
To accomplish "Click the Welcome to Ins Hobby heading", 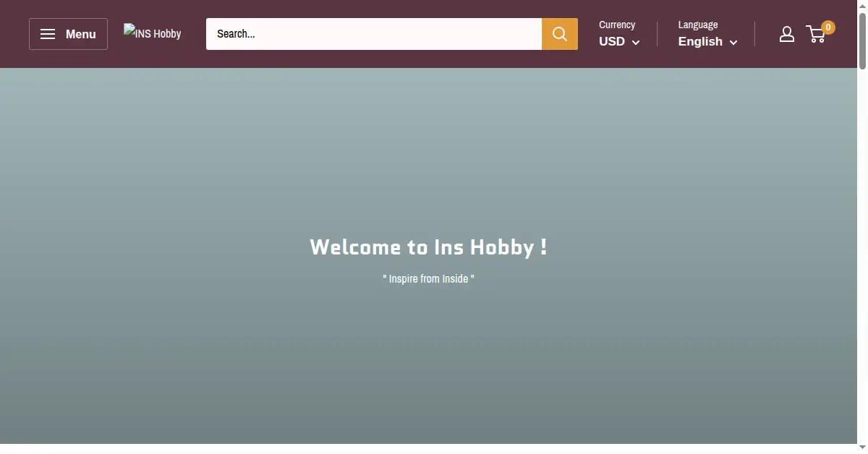I will [428, 247].
